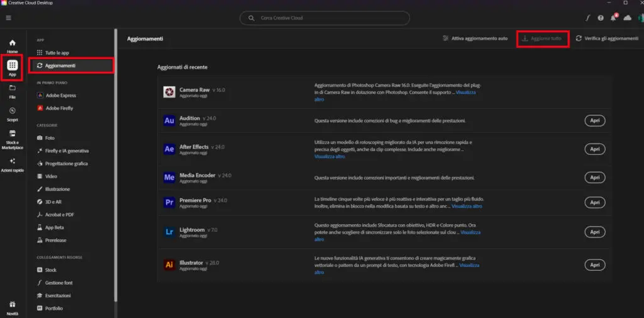Screen dimensions: 644x318
Task: Expand Visualizza altro for Lightroom
Action: (470, 232)
